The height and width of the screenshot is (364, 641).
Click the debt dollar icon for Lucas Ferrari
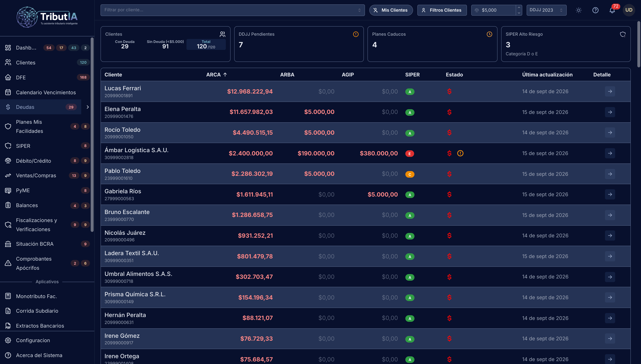449,92
